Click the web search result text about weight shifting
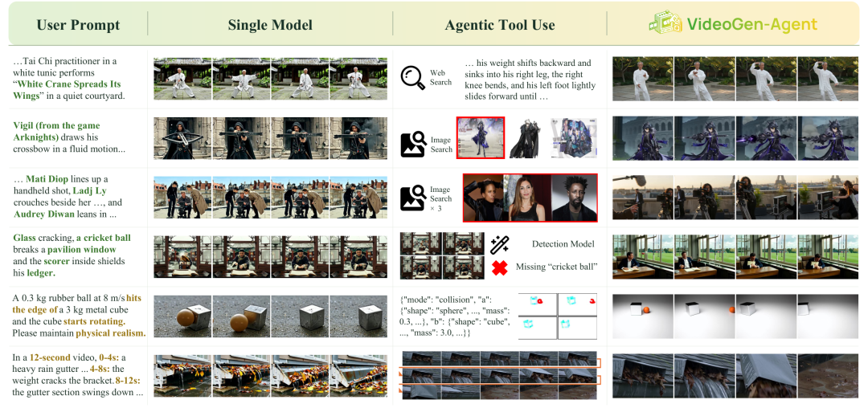 point(530,80)
